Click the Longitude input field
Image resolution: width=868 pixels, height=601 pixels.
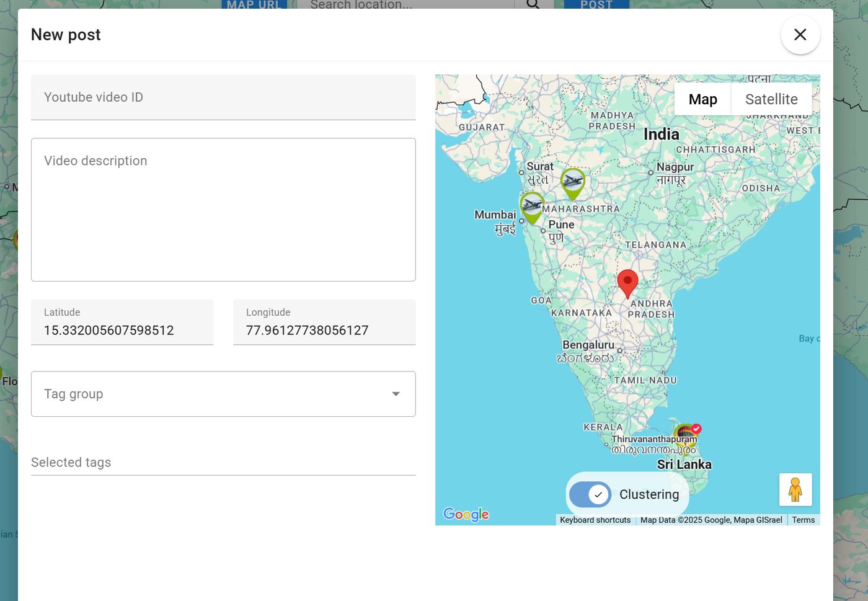pyautogui.click(x=324, y=323)
